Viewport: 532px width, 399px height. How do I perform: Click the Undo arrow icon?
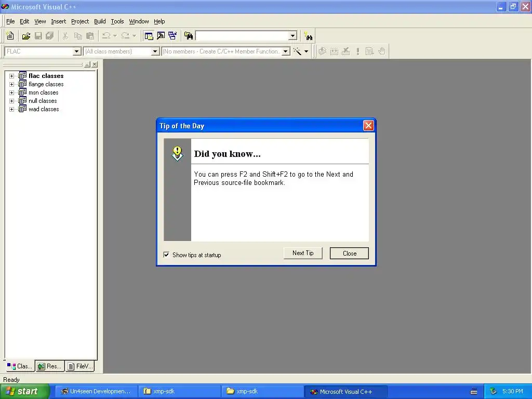[x=106, y=36]
